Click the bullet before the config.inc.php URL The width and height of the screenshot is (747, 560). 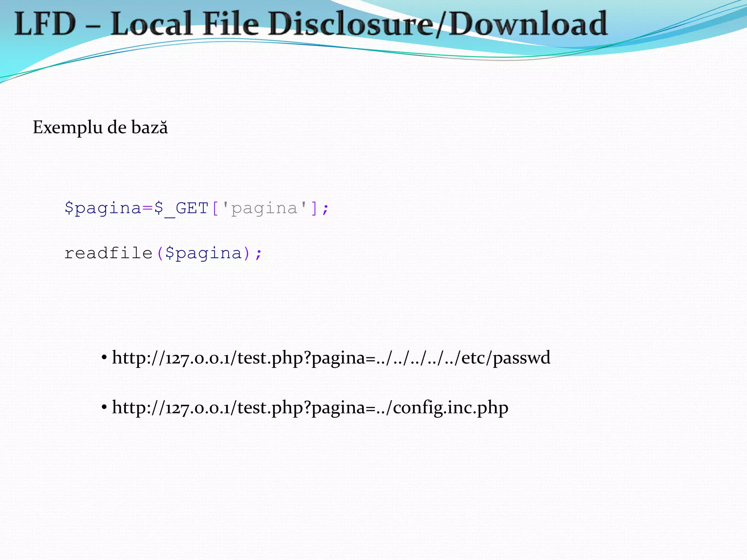pos(104,408)
